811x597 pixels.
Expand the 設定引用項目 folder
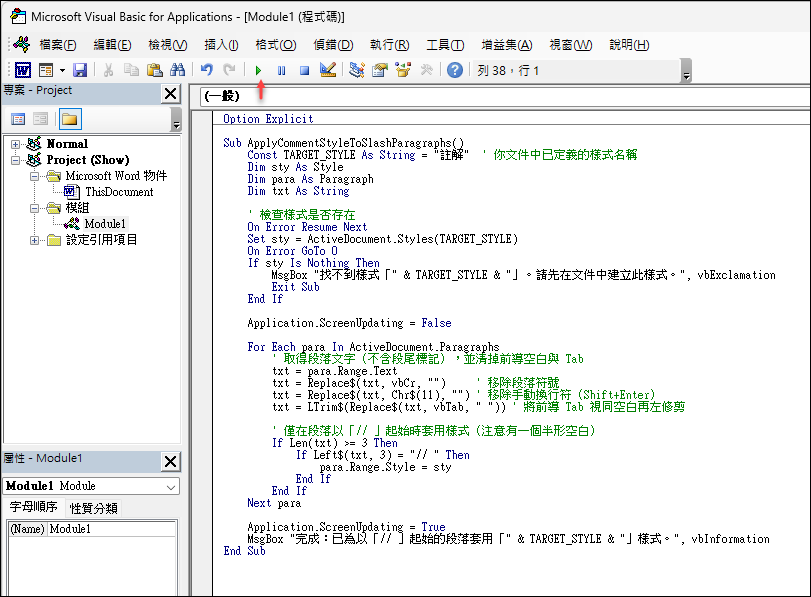click(x=34, y=241)
